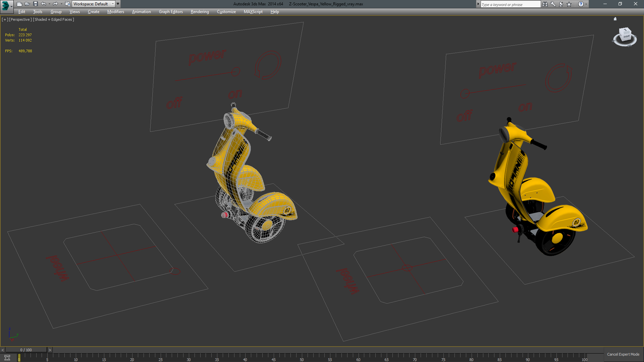Click the FPS value 489,788
The height and width of the screenshot is (362, 644).
point(25,51)
